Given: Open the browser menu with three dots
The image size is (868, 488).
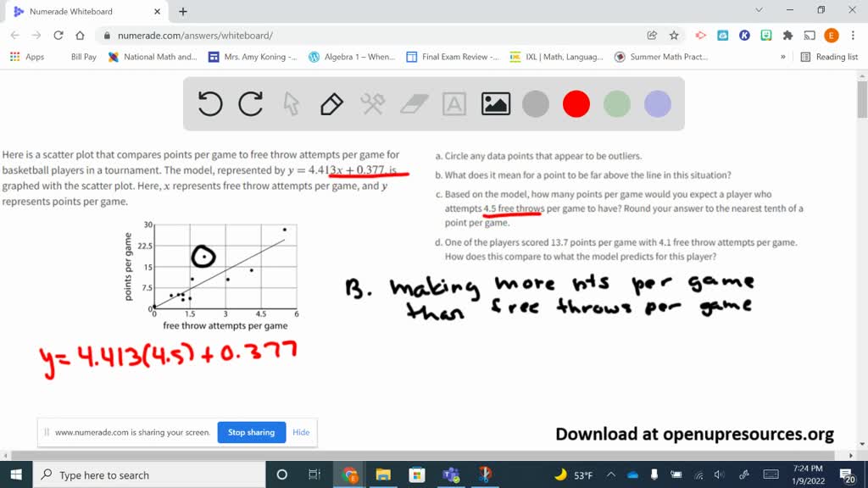Looking at the screenshot, I should coord(852,35).
